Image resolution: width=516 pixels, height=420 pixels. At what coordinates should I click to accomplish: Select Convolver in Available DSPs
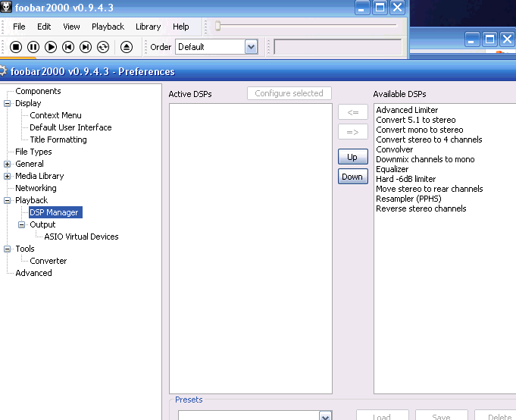click(x=394, y=149)
